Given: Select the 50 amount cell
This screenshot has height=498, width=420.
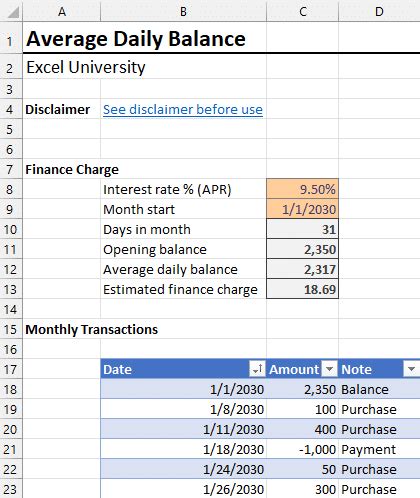Looking at the screenshot, I should pyautogui.click(x=303, y=469).
